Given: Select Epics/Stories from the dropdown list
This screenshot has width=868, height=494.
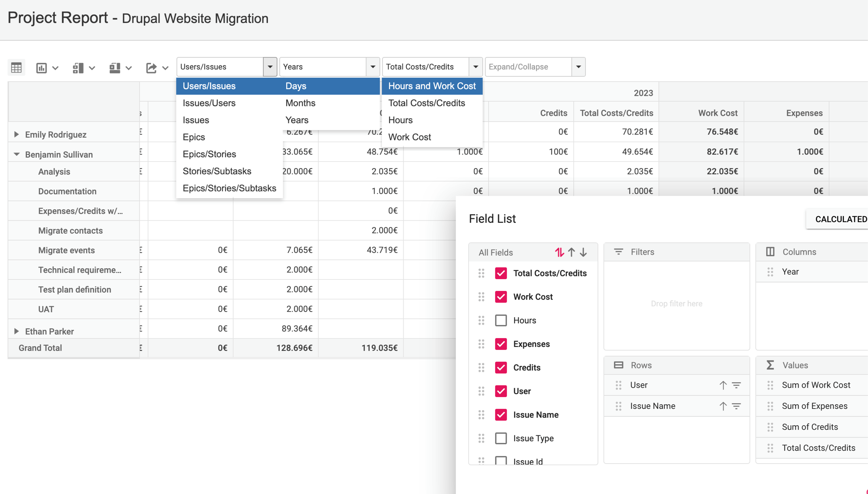Looking at the screenshot, I should (209, 154).
